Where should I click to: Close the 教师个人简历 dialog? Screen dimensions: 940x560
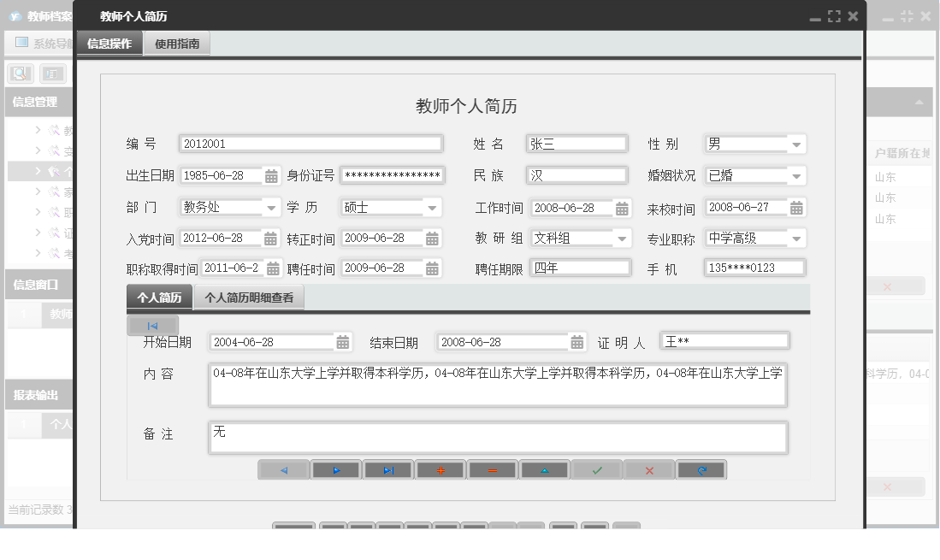pyautogui.click(x=853, y=16)
